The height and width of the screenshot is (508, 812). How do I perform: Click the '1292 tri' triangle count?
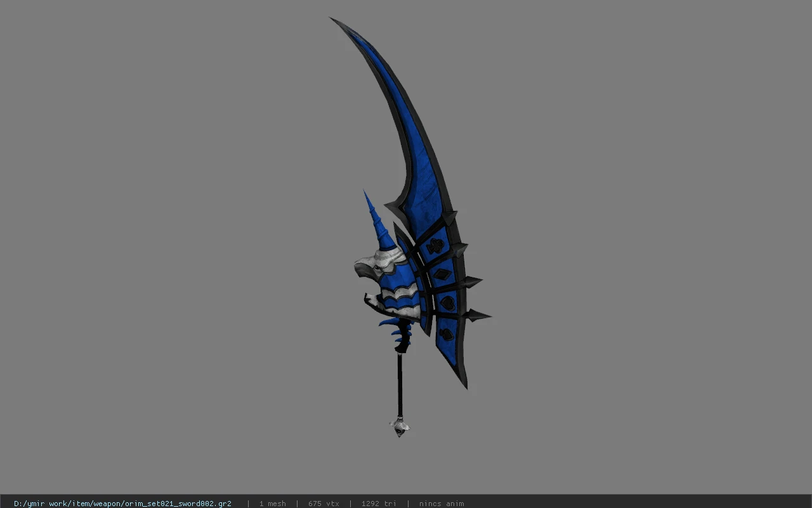coord(379,504)
